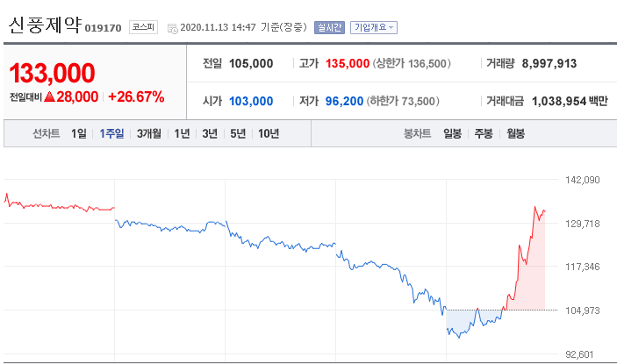Switch line chart to 1년
617x364 pixels.
click(x=182, y=133)
